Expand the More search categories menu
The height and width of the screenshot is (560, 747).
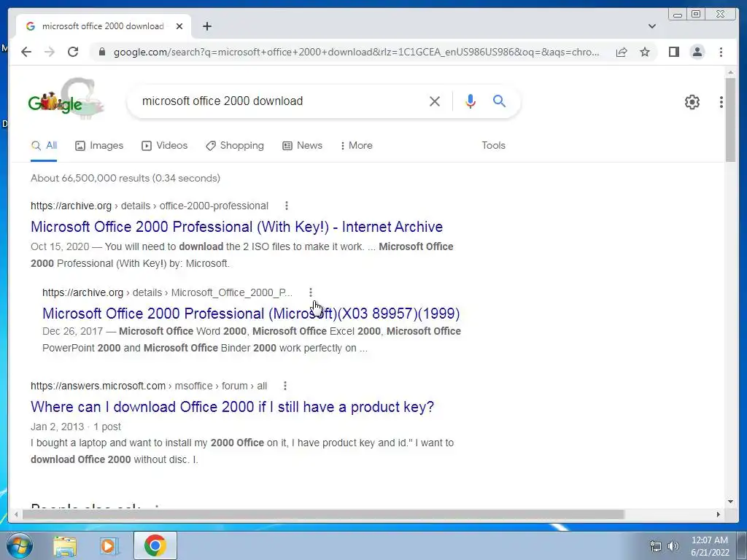[x=356, y=146]
